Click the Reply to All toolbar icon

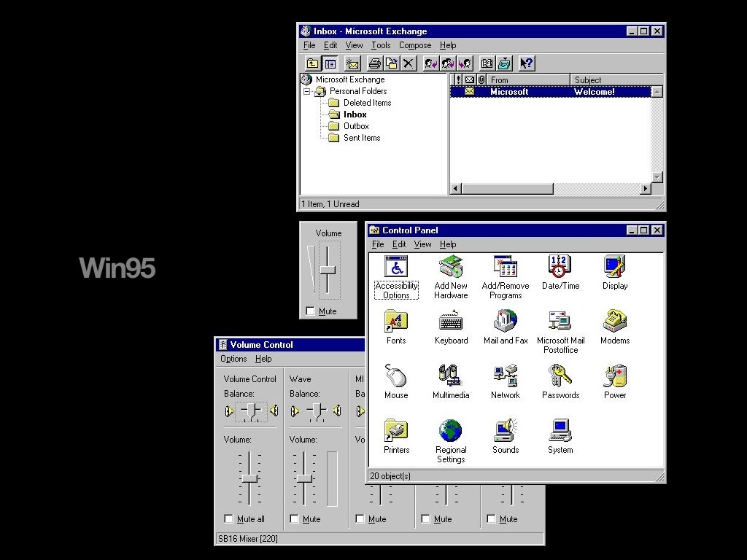coord(448,63)
